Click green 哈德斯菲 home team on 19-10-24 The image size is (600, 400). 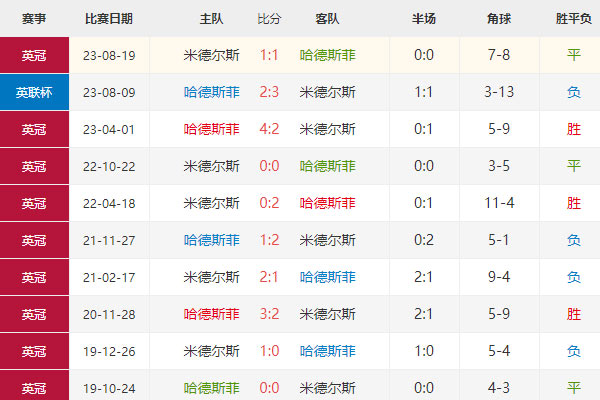click(212, 388)
